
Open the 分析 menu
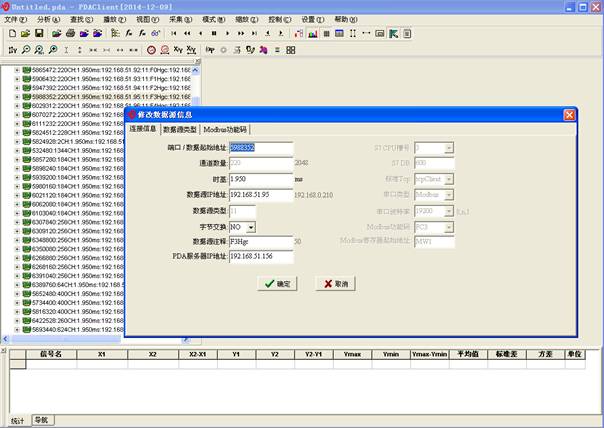click(x=47, y=19)
